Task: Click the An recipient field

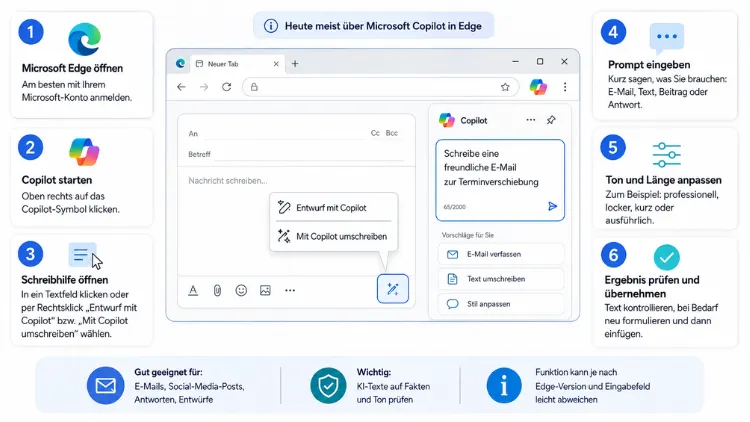Action: pos(277,133)
